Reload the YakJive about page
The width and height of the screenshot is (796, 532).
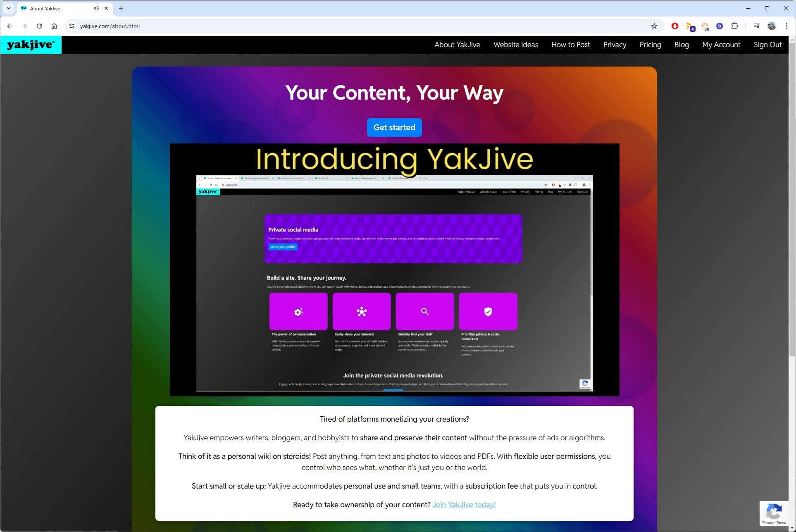point(39,26)
